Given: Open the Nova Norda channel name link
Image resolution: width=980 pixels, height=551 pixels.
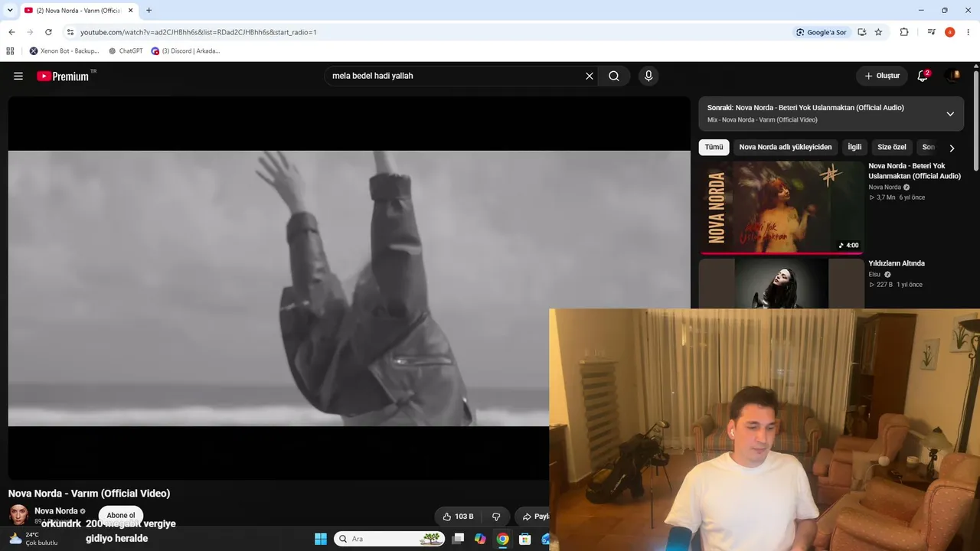Looking at the screenshot, I should (56, 510).
